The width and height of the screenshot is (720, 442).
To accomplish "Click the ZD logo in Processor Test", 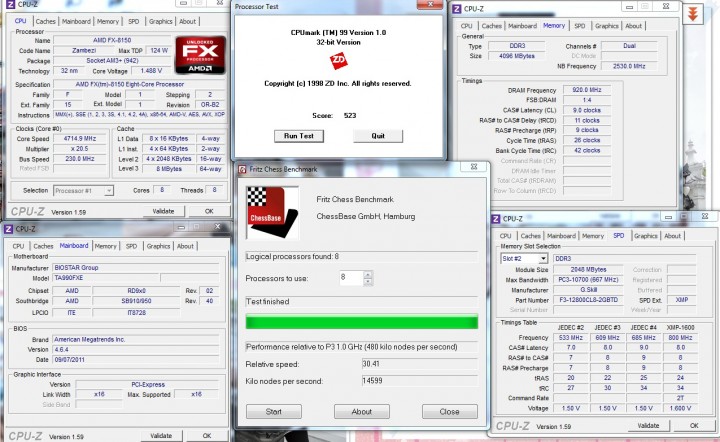I will point(338,61).
